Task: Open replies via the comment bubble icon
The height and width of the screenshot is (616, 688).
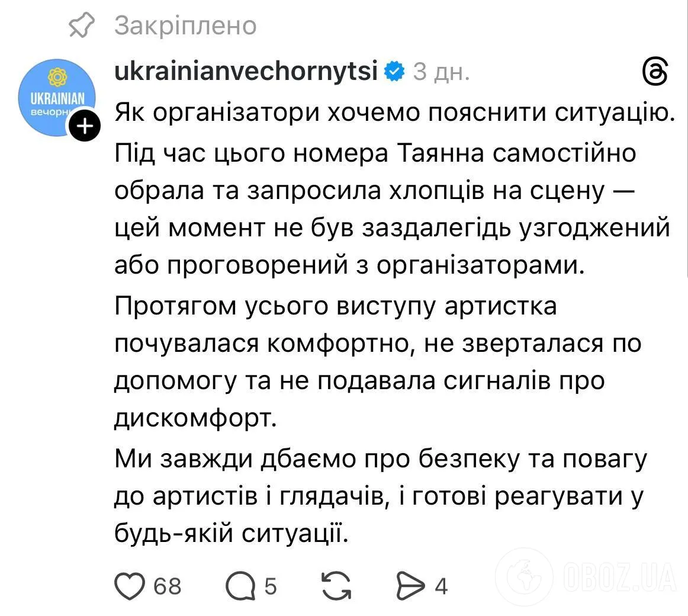Action: [x=239, y=586]
